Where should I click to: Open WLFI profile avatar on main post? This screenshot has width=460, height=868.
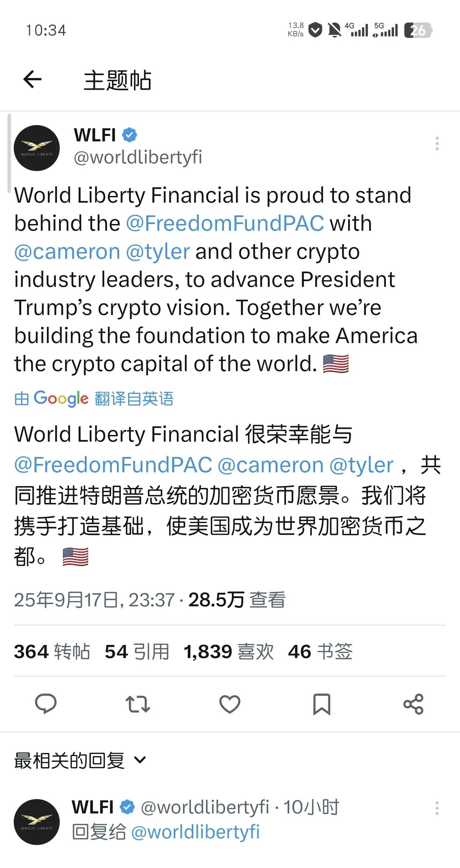[37, 148]
